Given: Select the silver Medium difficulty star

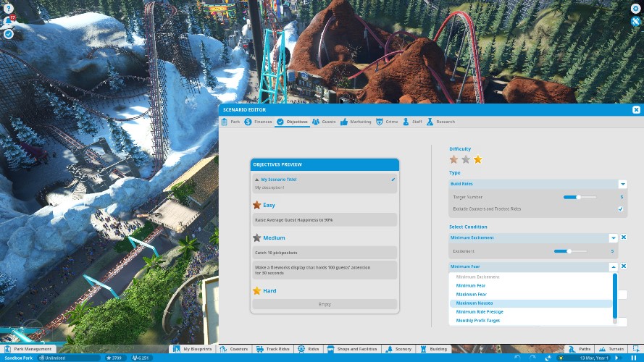Looking at the screenshot, I should click(466, 160).
